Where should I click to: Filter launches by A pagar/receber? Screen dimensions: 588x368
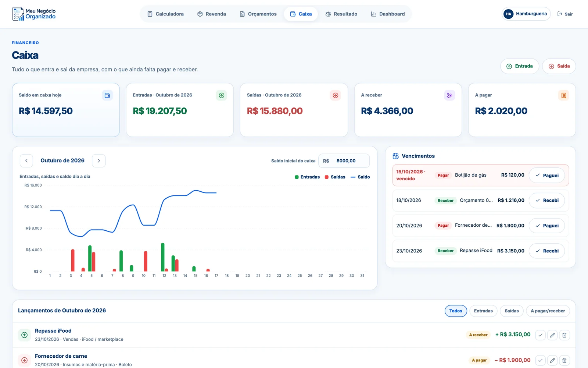548,311
